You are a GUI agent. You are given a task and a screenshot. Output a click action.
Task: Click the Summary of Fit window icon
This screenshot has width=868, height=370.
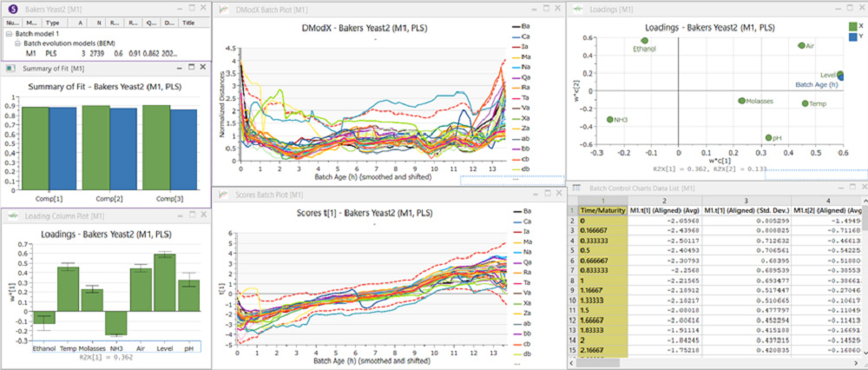[x=10, y=68]
